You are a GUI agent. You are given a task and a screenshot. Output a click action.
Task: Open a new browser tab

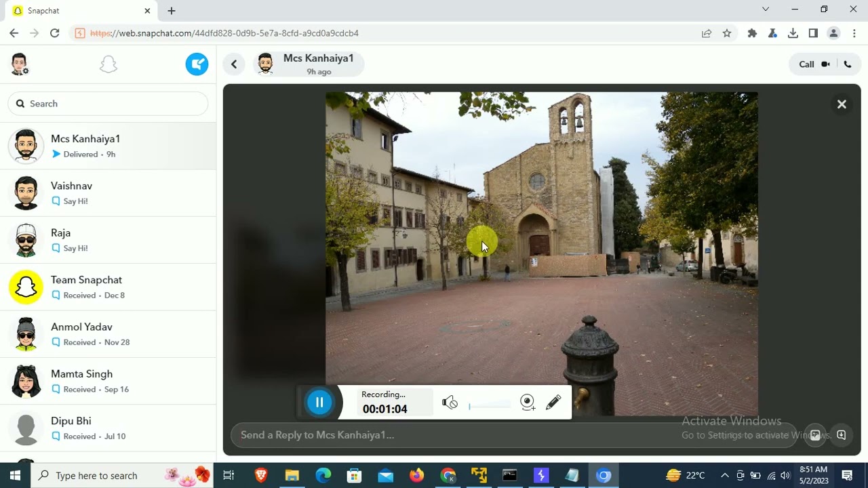point(172,11)
